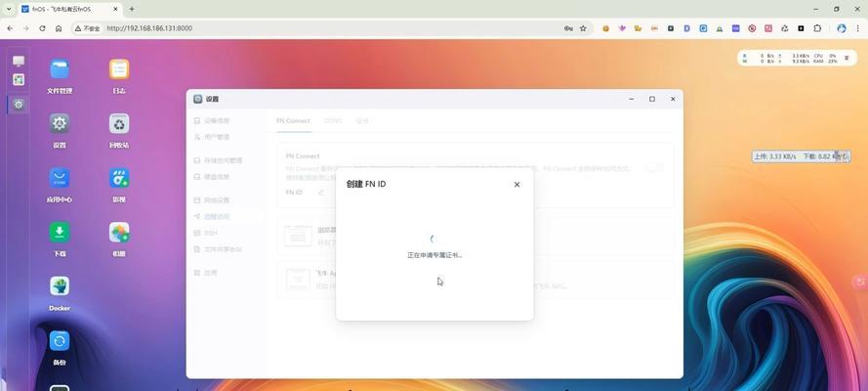The width and height of the screenshot is (868, 391).
Task: Click the red blocked-circle extension icon
Action: tap(753, 28)
